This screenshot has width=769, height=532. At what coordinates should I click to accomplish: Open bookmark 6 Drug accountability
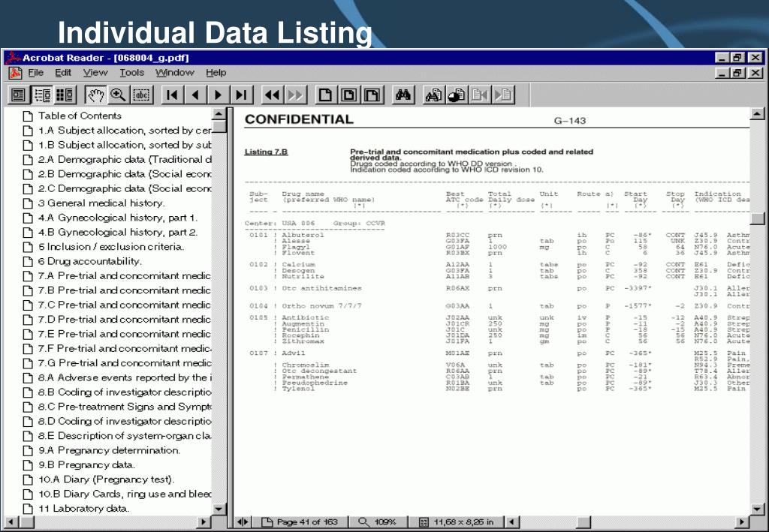pyautogui.click(x=90, y=262)
